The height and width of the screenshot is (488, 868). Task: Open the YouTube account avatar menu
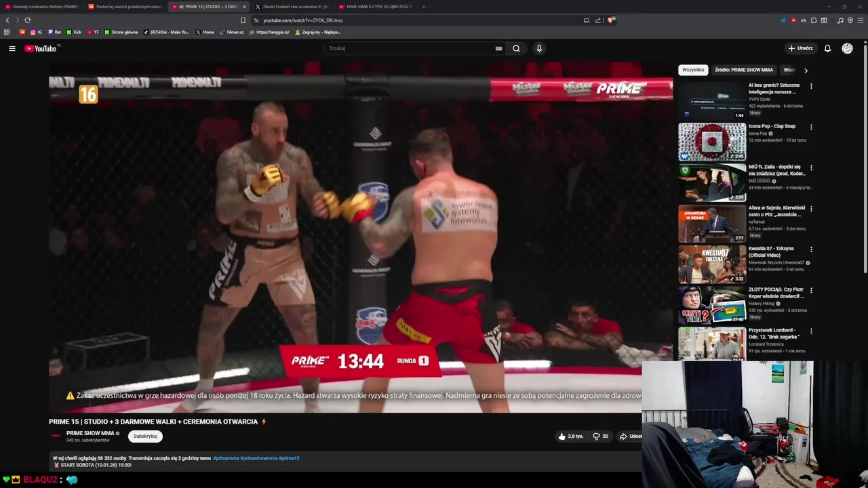point(847,48)
